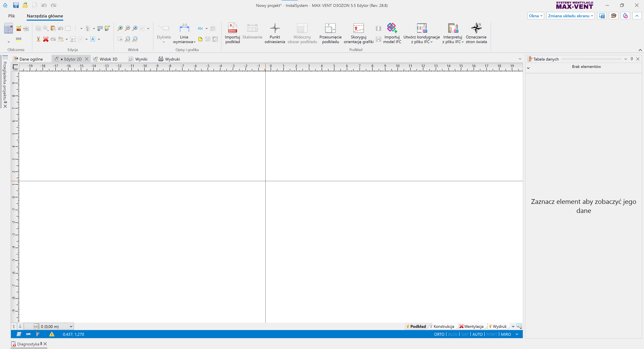Toggle Konstrukcja layer visibility bulb
Screen dimensions: 644x349
pos(431,326)
